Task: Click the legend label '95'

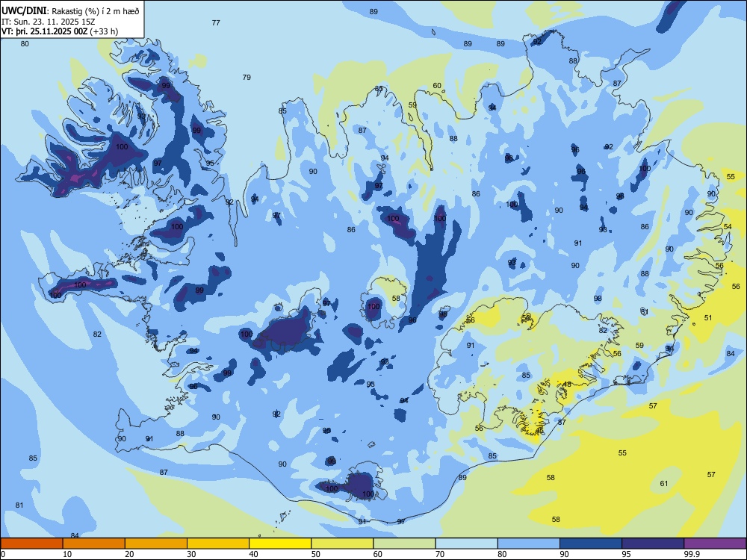Action: point(627,554)
